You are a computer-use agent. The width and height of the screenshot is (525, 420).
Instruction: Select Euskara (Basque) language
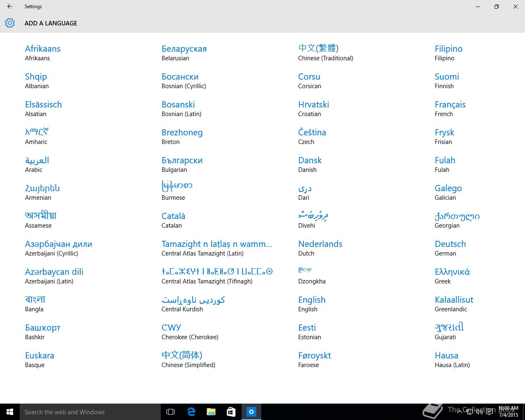click(x=39, y=360)
